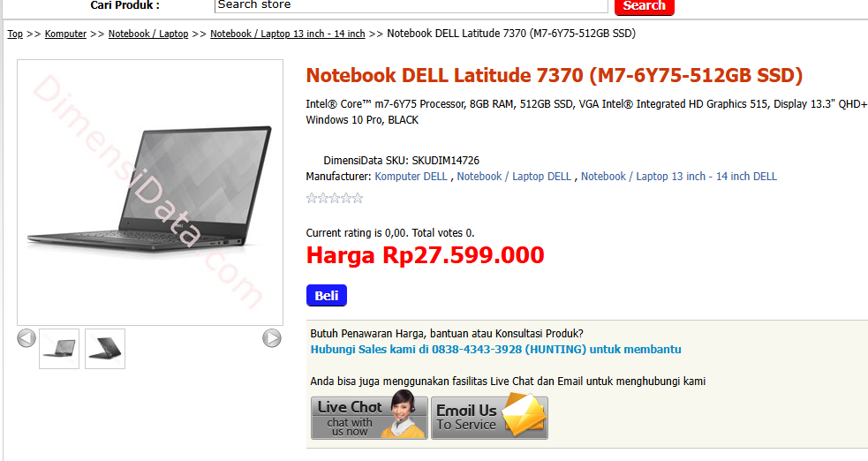
Task: Click the red Search button
Action: coord(645,6)
